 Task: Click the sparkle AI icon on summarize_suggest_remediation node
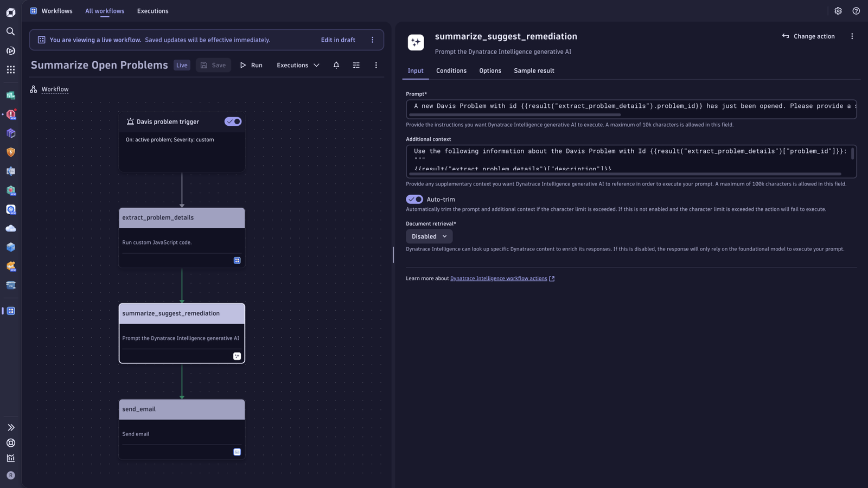tap(237, 356)
